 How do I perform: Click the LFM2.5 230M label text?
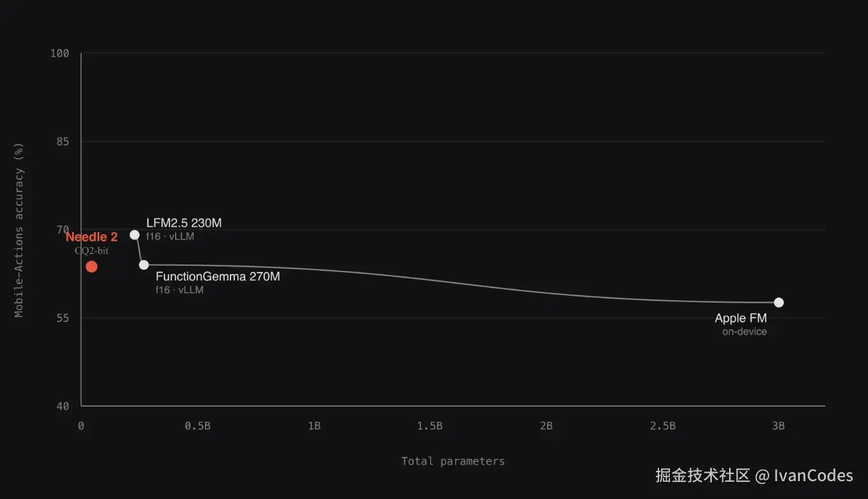point(184,223)
